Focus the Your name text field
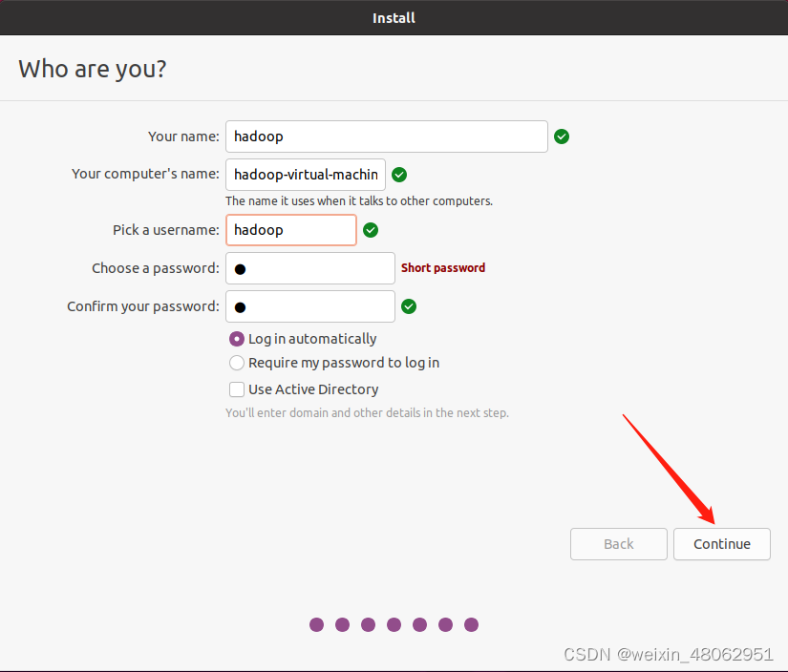This screenshot has height=672, width=788. 386,136
